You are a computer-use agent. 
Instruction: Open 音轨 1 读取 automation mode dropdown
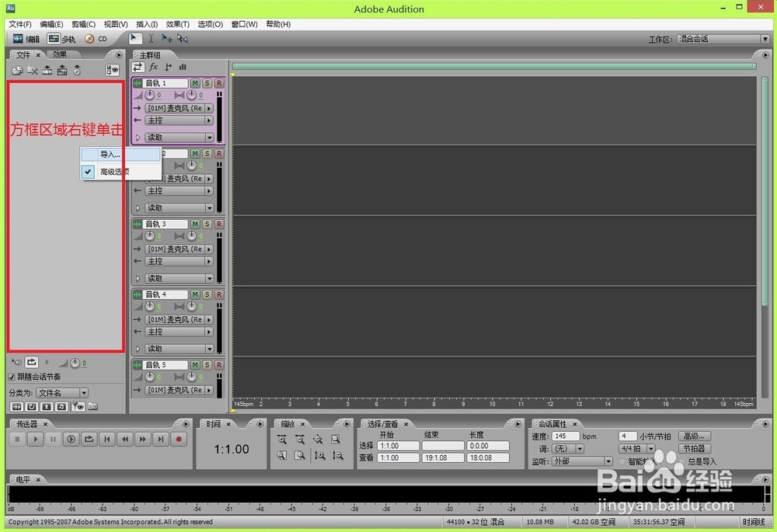[x=179, y=137]
